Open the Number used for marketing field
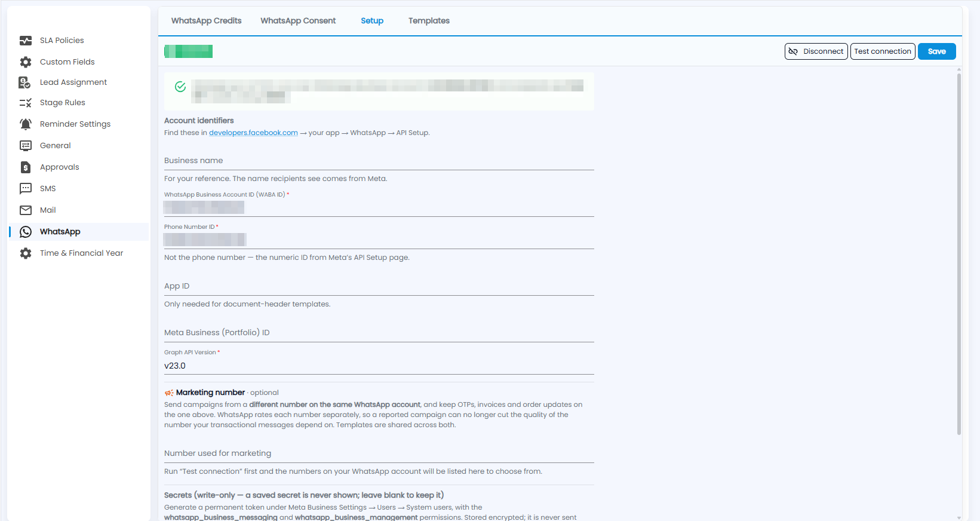Image resolution: width=980 pixels, height=521 pixels. tap(379, 453)
